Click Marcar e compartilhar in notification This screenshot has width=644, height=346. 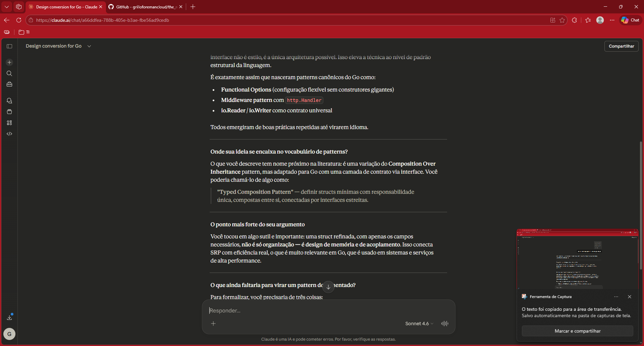click(577, 331)
